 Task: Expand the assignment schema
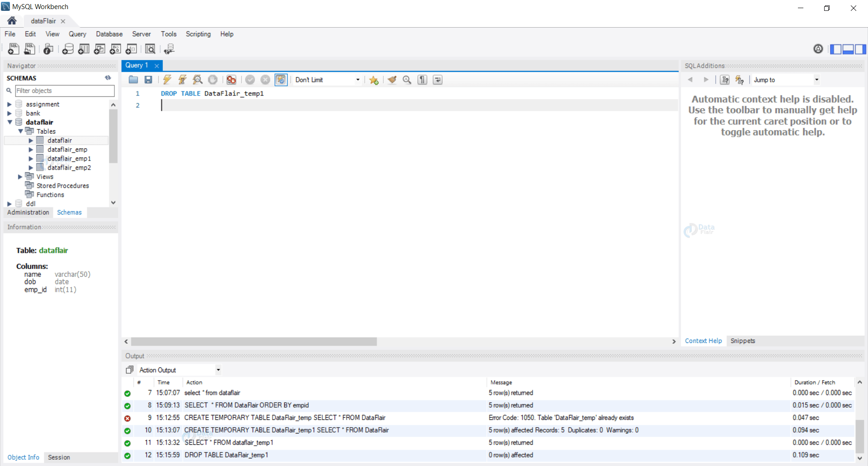[x=9, y=104]
